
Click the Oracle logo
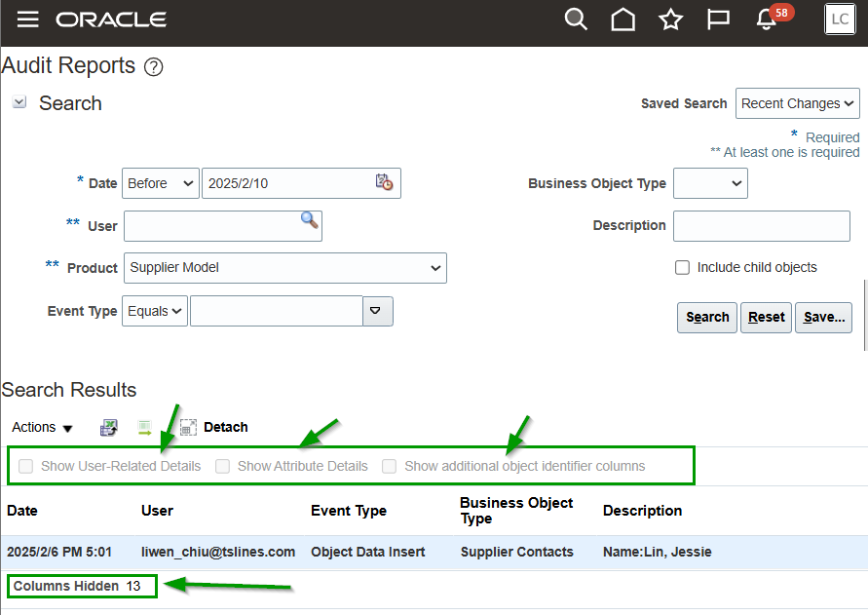[x=111, y=19]
